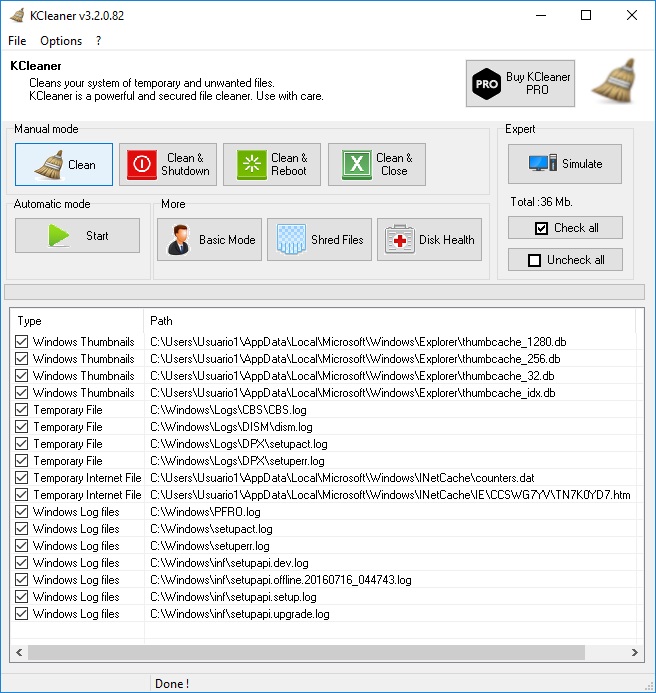Uncheck thumbcache_256.db row checkbox

pyautogui.click(x=21, y=358)
